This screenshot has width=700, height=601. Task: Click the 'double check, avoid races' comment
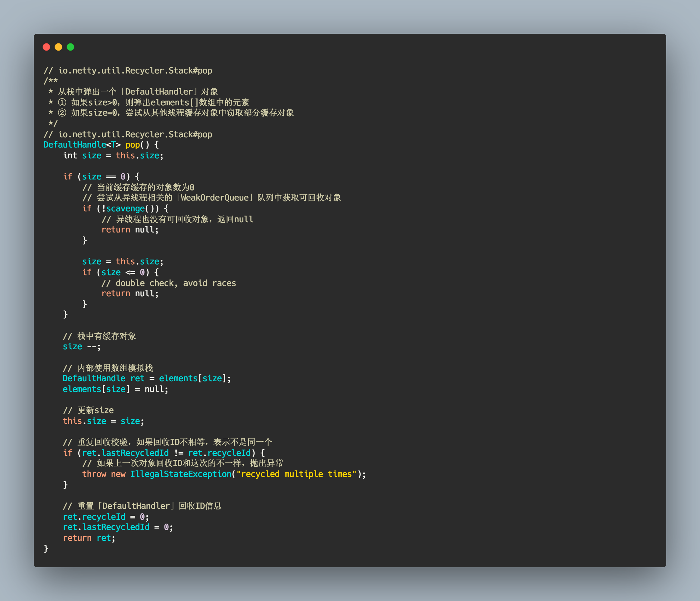click(x=169, y=283)
